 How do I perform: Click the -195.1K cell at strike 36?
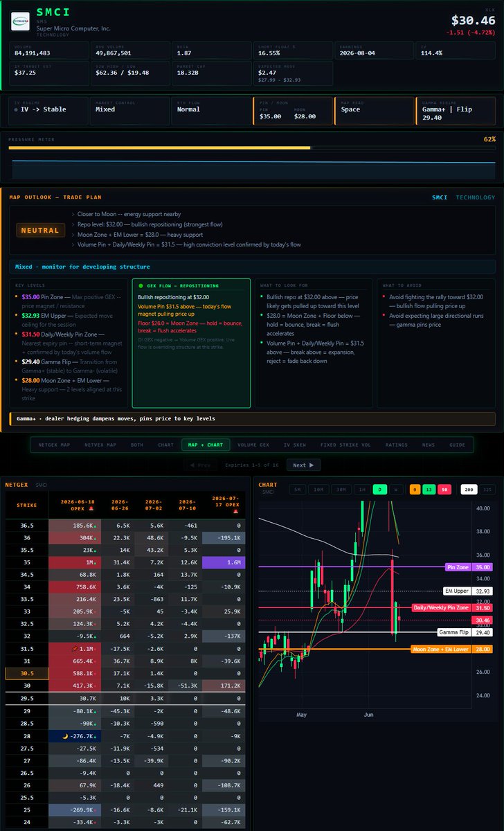click(x=222, y=538)
